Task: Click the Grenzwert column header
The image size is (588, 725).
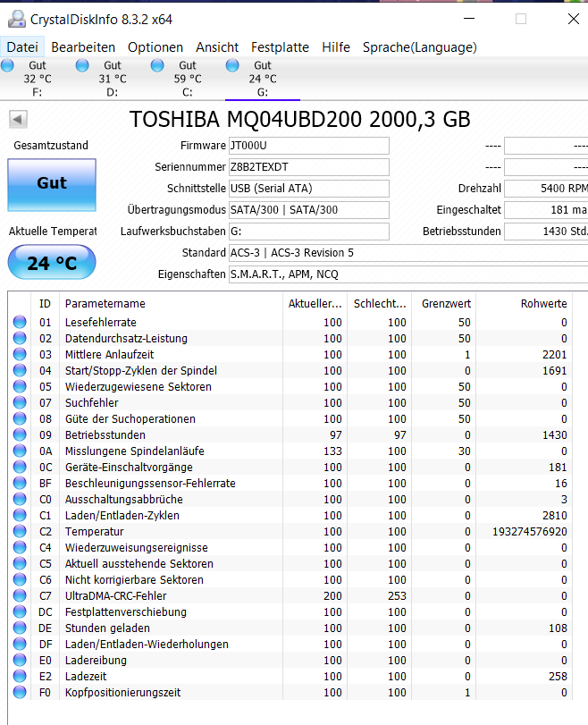Action: (x=444, y=304)
